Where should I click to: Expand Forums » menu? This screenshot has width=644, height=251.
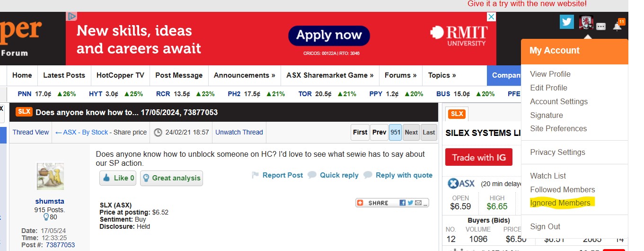401,75
